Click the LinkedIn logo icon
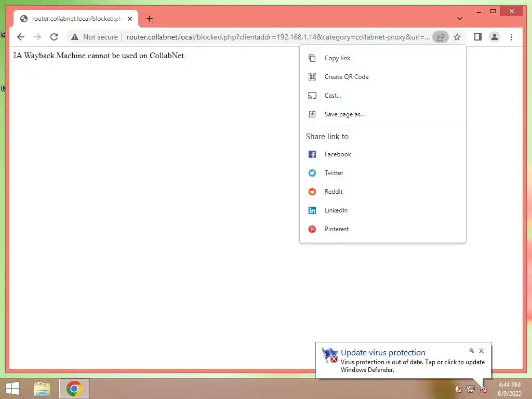The image size is (532, 399). tap(312, 210)
